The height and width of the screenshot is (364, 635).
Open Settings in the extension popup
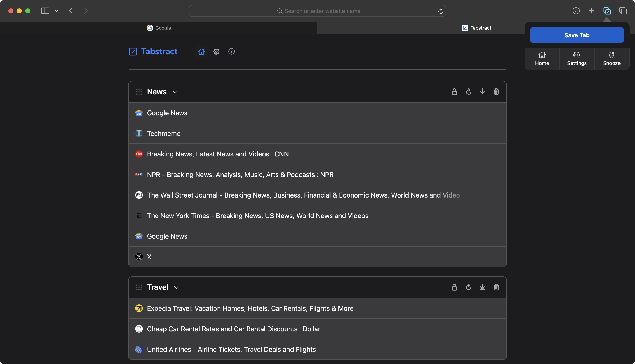tap(577, 59)
